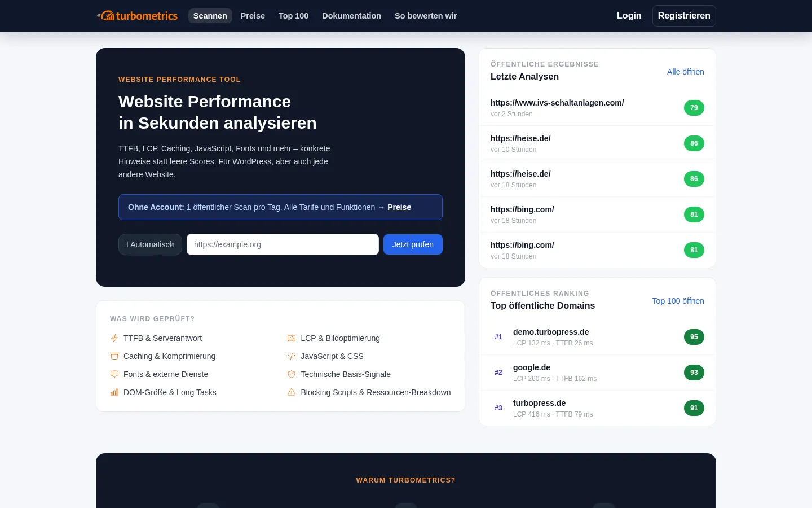Viewport: 812px width, 508px height.
Task: Select the TTFB lightning icon
Action: (x=114, y=338)
